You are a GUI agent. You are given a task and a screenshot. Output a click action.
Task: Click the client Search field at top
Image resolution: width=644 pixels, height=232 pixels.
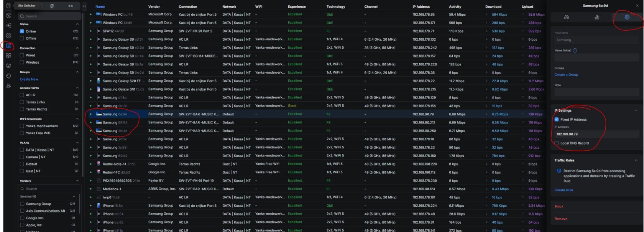pyautogui.click(x=50, y=16)
